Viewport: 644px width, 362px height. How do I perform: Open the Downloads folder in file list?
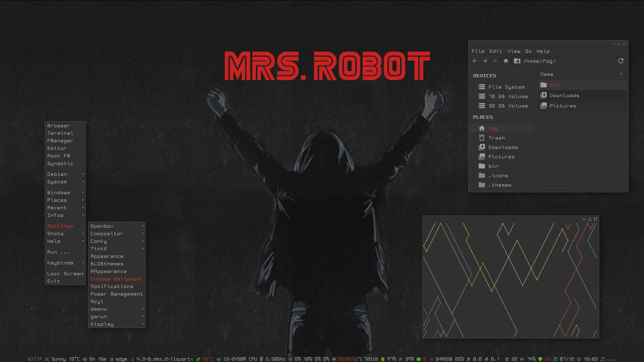[x=564, y=96]
